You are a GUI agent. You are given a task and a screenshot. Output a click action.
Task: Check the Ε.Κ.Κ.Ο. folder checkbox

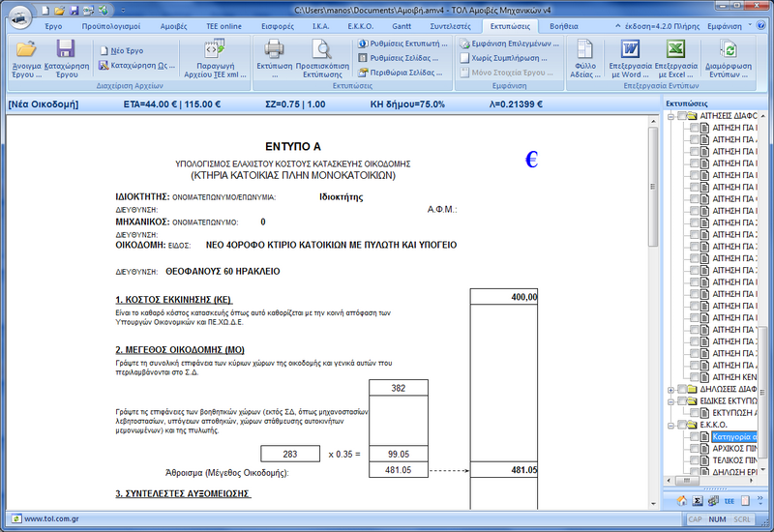coord(682,425)
